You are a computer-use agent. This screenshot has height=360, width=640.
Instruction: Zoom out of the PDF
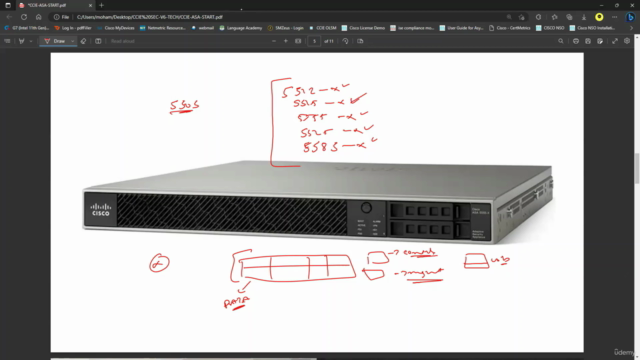[x=274, y=41]
